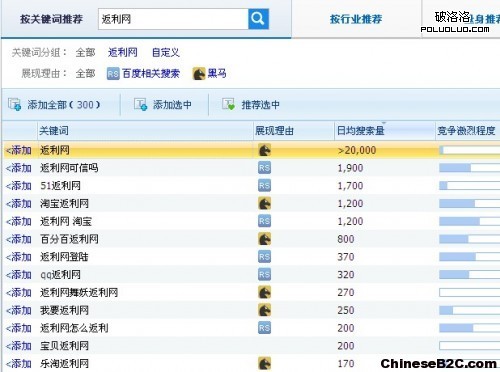500x372 pixels.
Task: Click the horse icon in the 乐淘返利网 row
Action: [265, 364]
